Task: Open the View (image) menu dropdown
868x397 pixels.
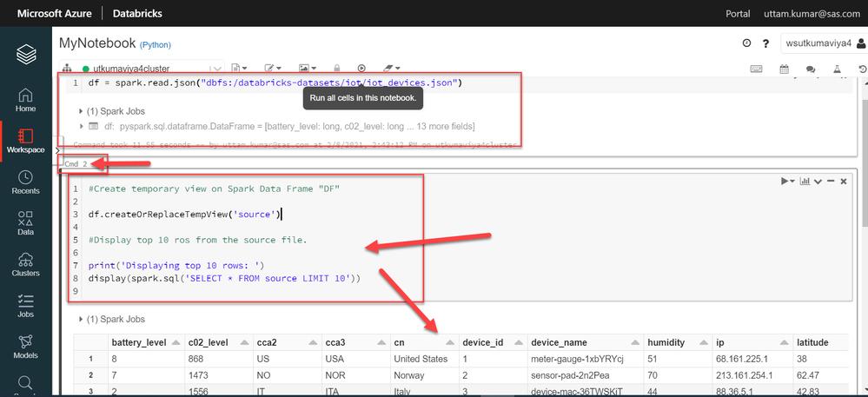Action: coord(308,68)
